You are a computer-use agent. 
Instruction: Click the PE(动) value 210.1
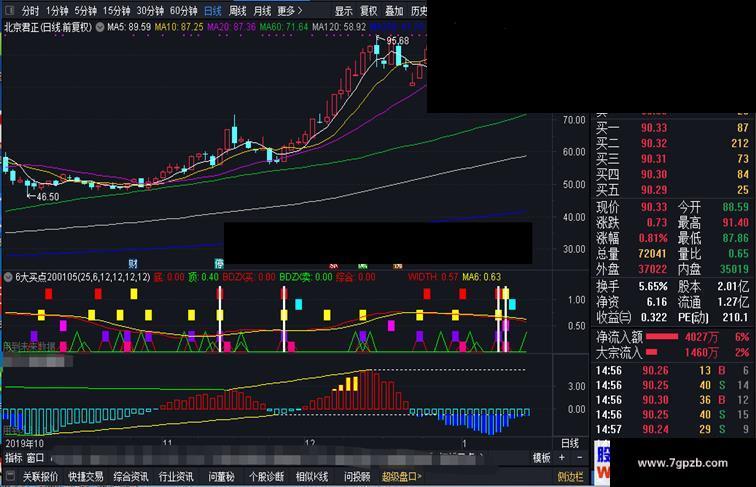coord(735,317)
